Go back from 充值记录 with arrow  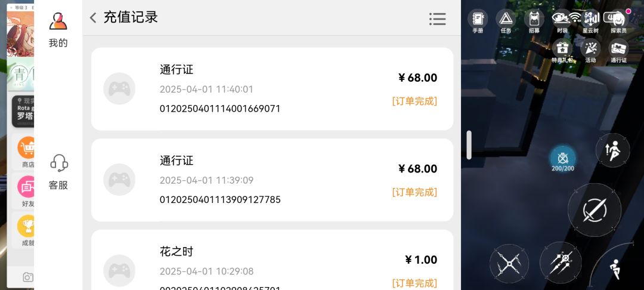(93, 18)
